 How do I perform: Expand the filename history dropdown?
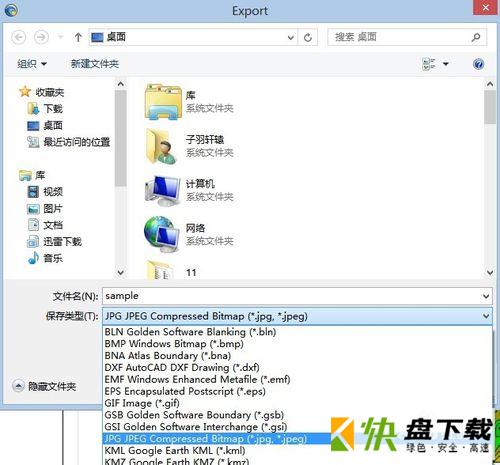pos(486,296)
